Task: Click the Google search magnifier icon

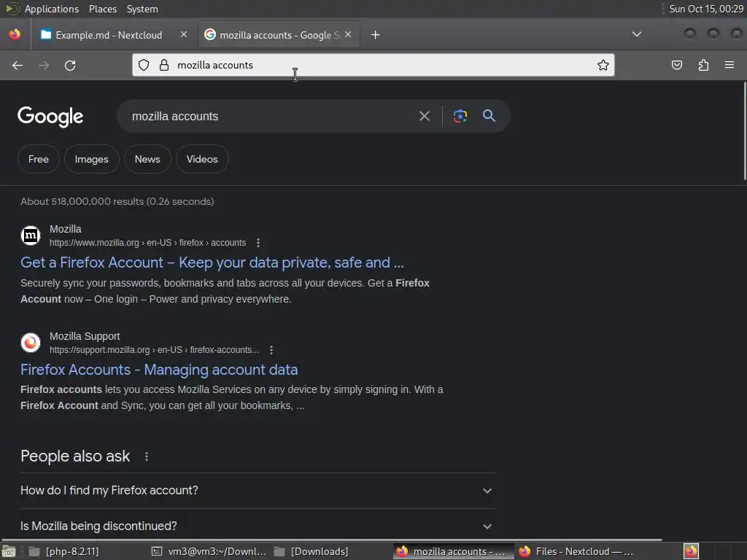Action: pos(489,116)
